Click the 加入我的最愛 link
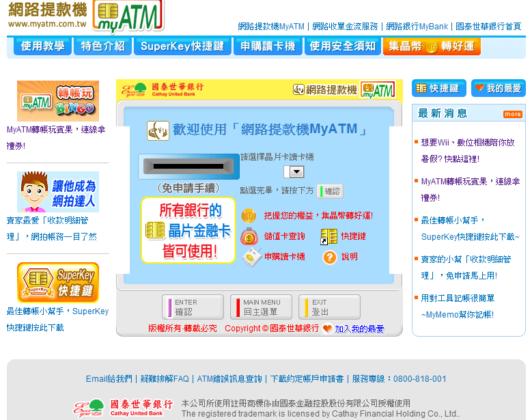This screenshot has width=532, height=420. coord(359,328)
